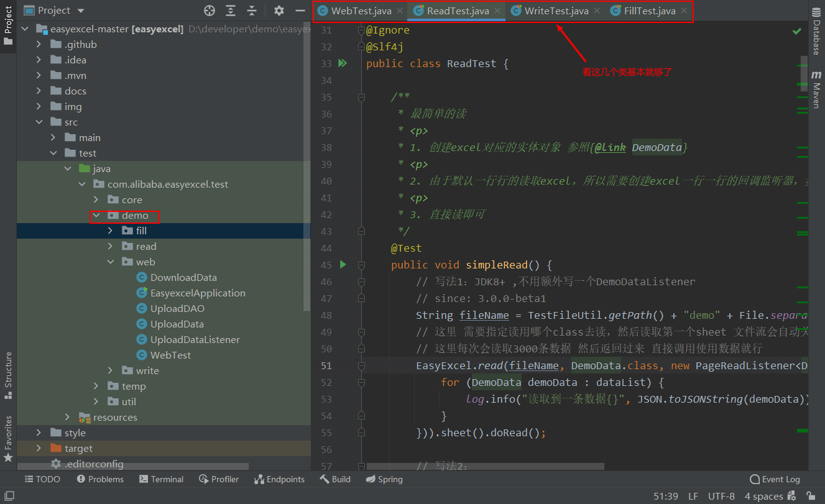Change the LF line separator
This screenshot has height=504, width=825.
(x=693, y=496)
